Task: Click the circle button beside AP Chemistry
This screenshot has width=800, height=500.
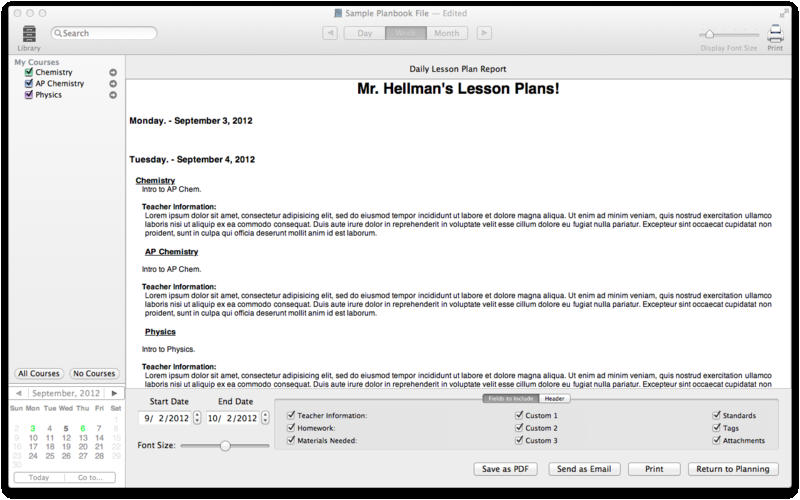Action: tap(113, 84)
